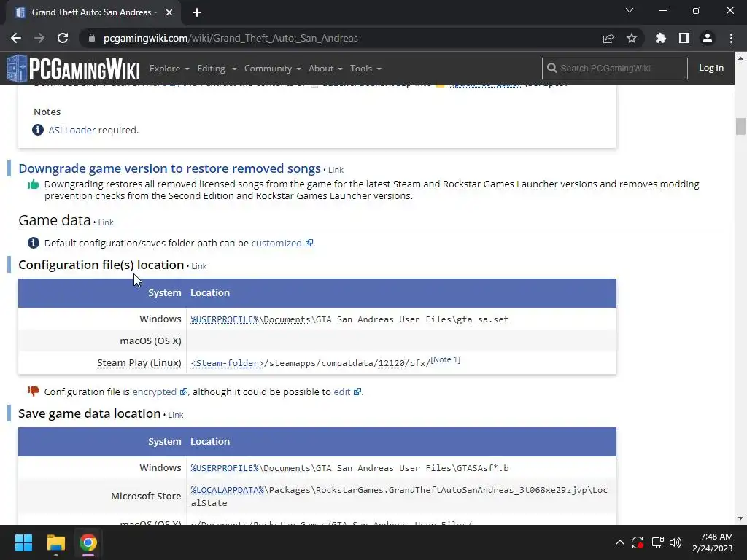Click the Link anchor beside Game data
Image resolution: width=747 pixels, height=560 pixels.
[106, 222]
